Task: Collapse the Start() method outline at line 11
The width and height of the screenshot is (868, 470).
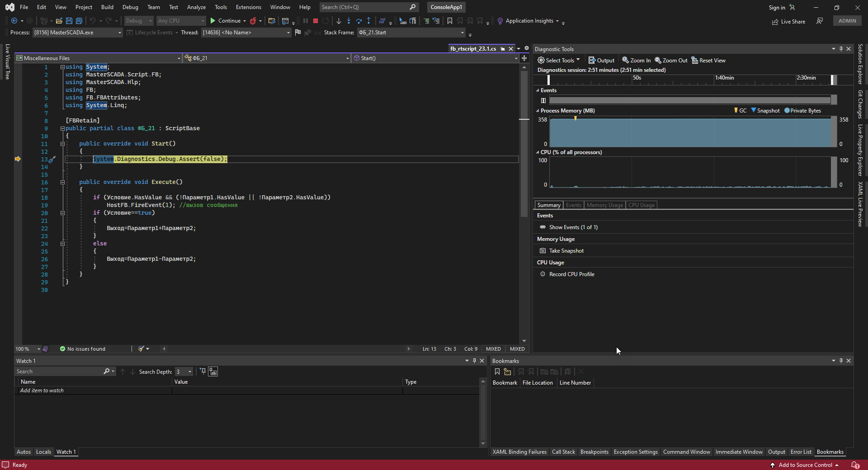Action: (x=62, y=144)
